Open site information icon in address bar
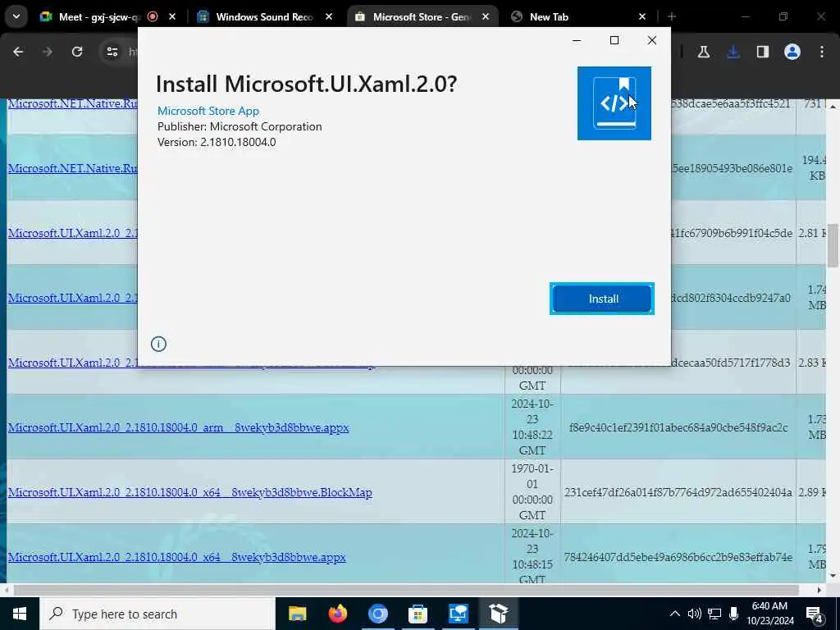840x630 pixels. click(x=112, y=52)
